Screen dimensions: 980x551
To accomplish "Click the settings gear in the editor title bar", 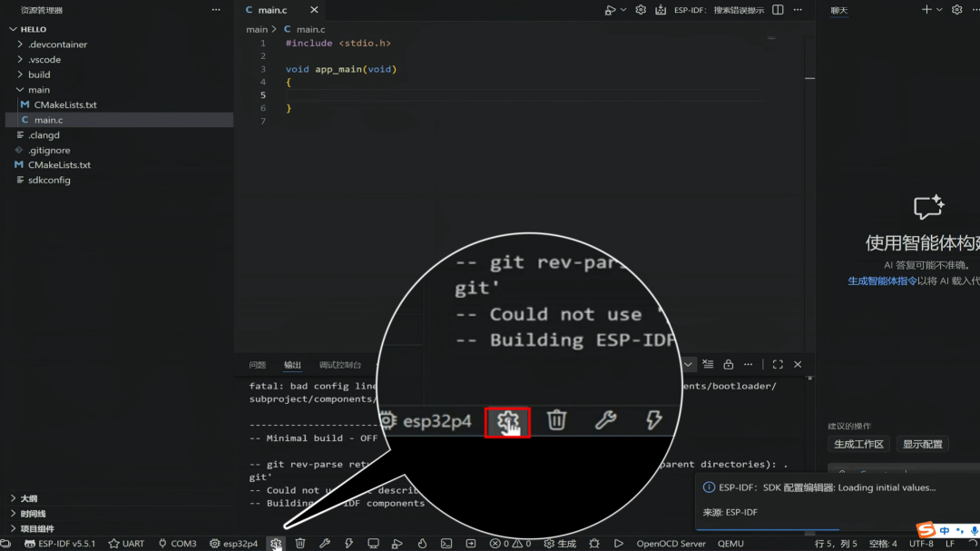I will [x=641, y=10].
